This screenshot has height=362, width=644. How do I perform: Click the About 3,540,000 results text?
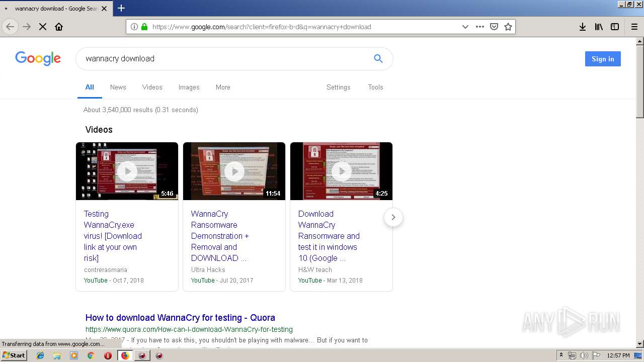point(141,110)
